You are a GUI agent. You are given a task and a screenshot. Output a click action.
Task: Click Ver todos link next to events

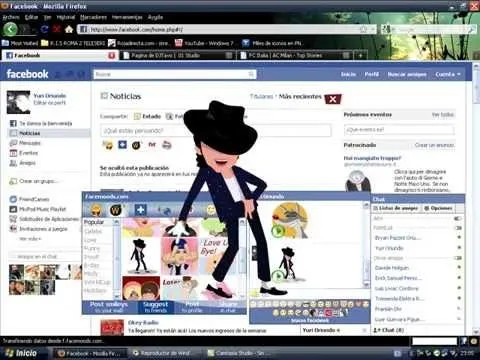pyautogui.click(x=443, y=115)
